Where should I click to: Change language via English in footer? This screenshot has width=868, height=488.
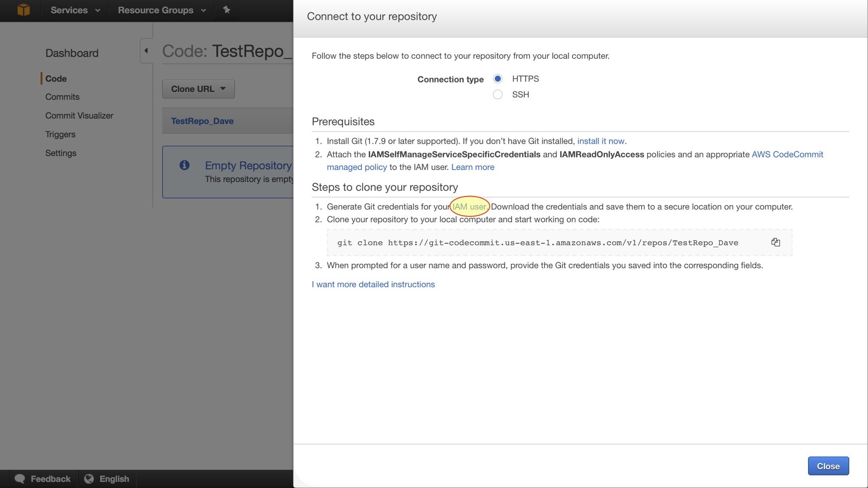tap(115, 479)
